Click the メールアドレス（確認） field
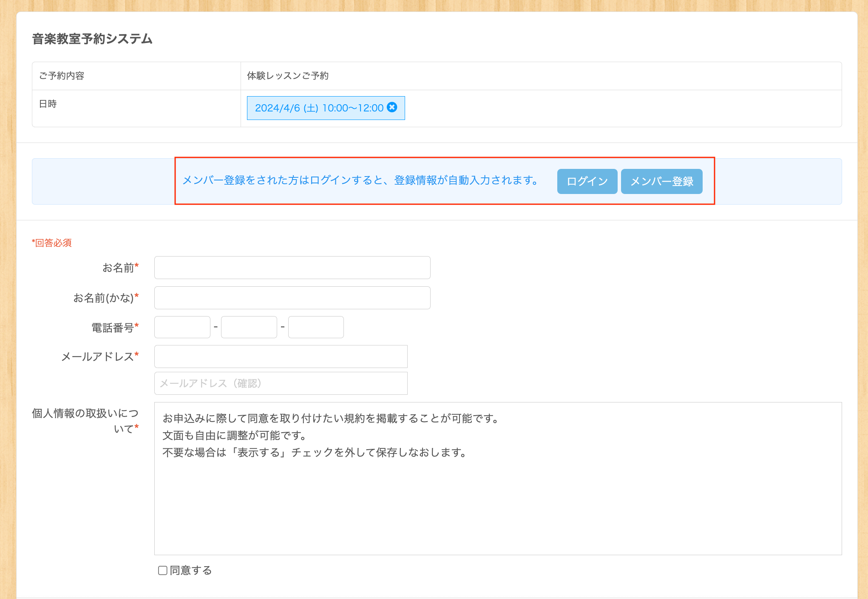 [x=281, y=383]
